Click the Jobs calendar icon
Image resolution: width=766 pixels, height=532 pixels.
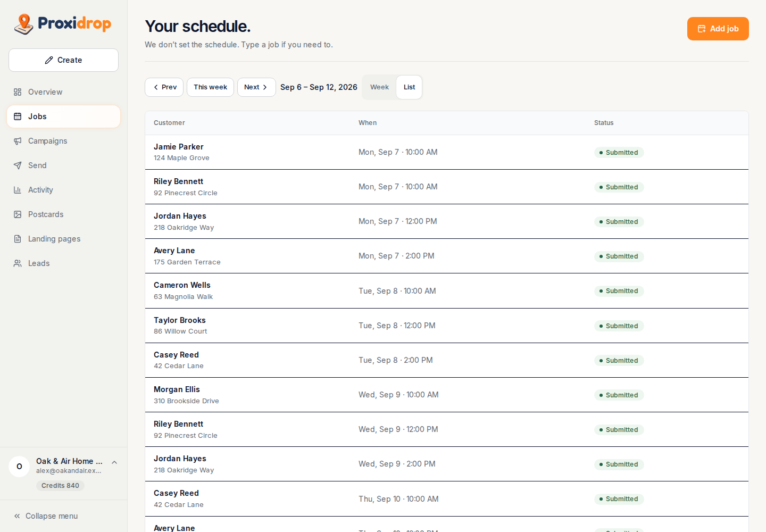pos(18,117)
